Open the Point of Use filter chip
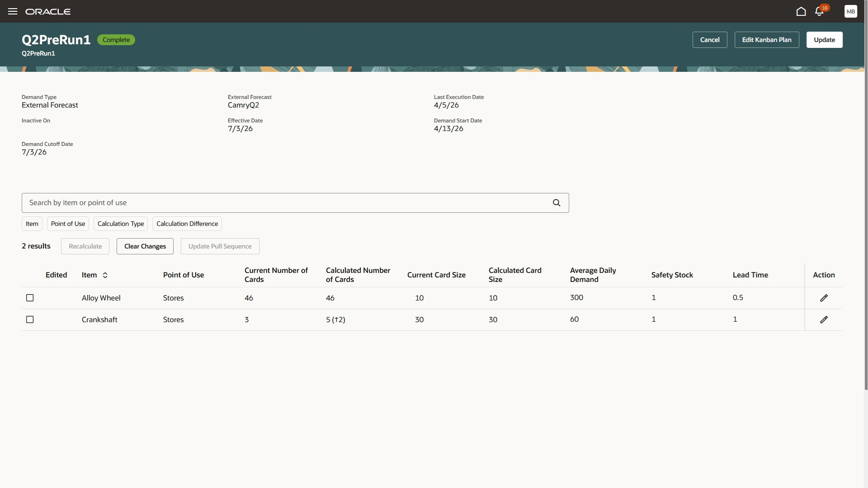 coord(68,224)
